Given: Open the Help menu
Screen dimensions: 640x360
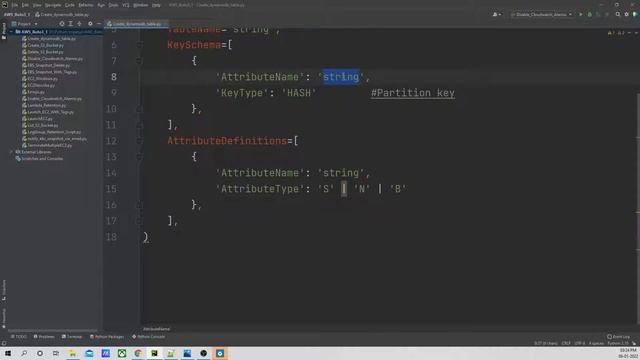Looking at the screenshot, I should (x=156, y=5).
